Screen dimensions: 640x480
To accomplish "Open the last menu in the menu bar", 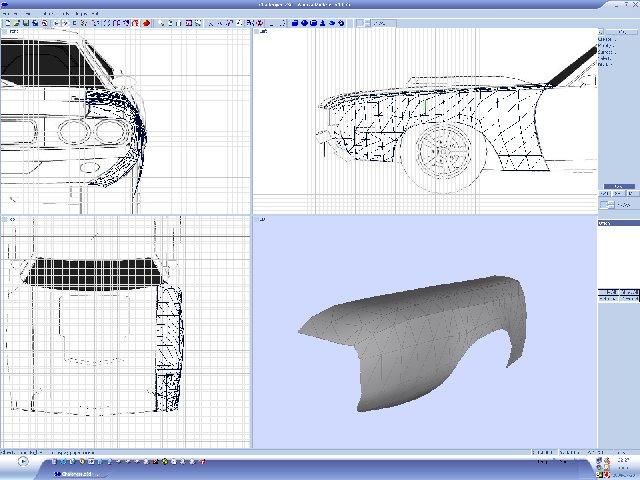I will 94,13.
